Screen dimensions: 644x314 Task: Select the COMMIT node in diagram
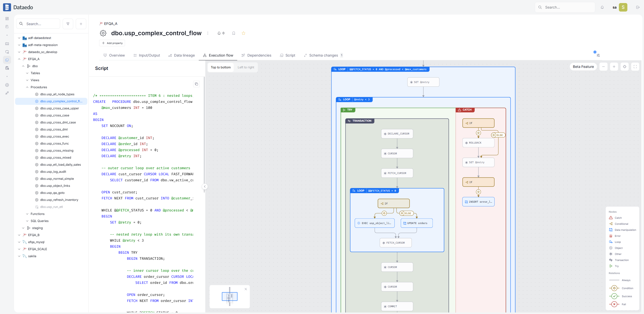click(397, 306)
